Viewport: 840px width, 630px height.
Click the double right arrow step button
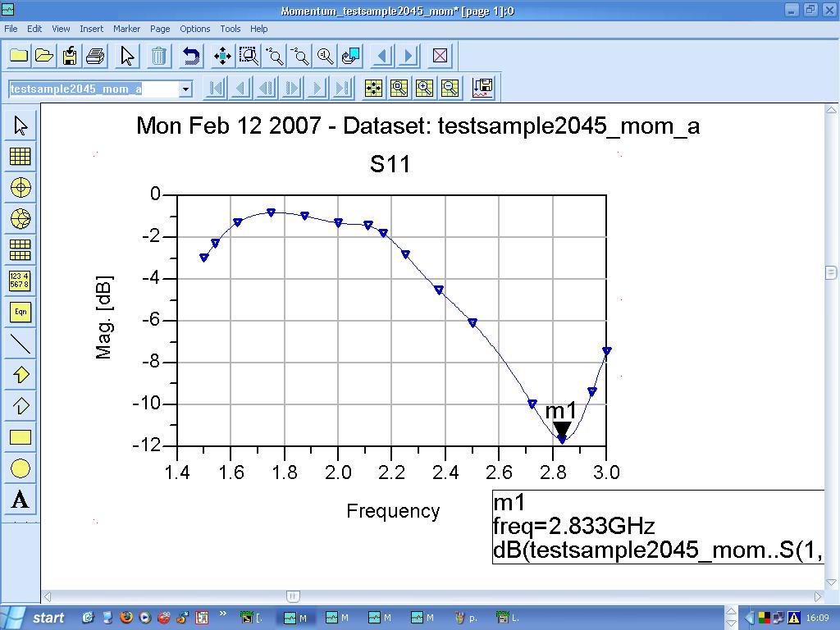tap(292, 88)
